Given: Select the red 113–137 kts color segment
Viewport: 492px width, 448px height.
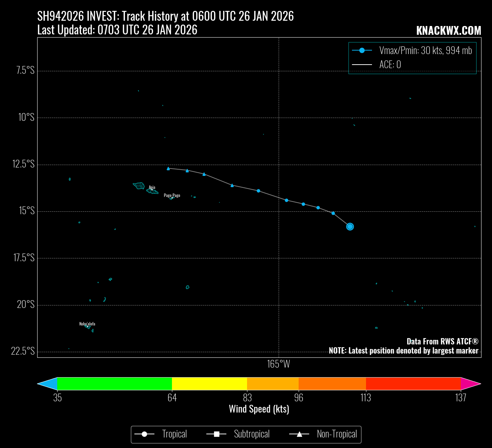Looking at the screenshot, I should tap(413, 384).
